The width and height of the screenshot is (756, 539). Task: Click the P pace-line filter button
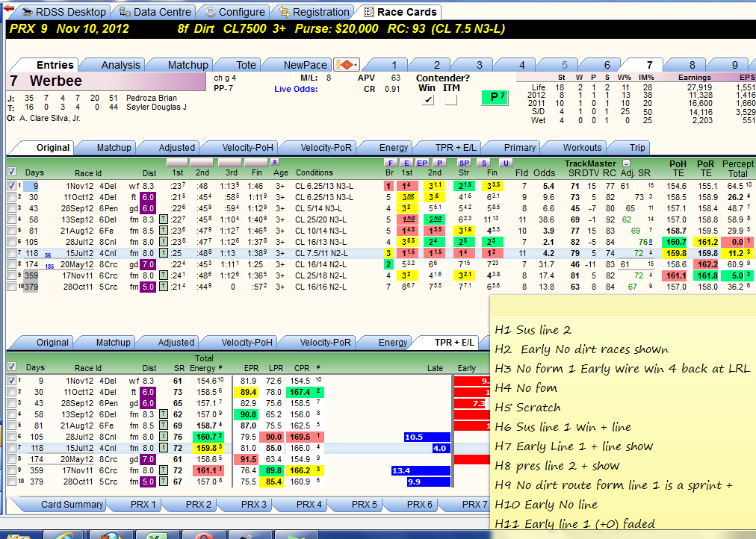439,163
